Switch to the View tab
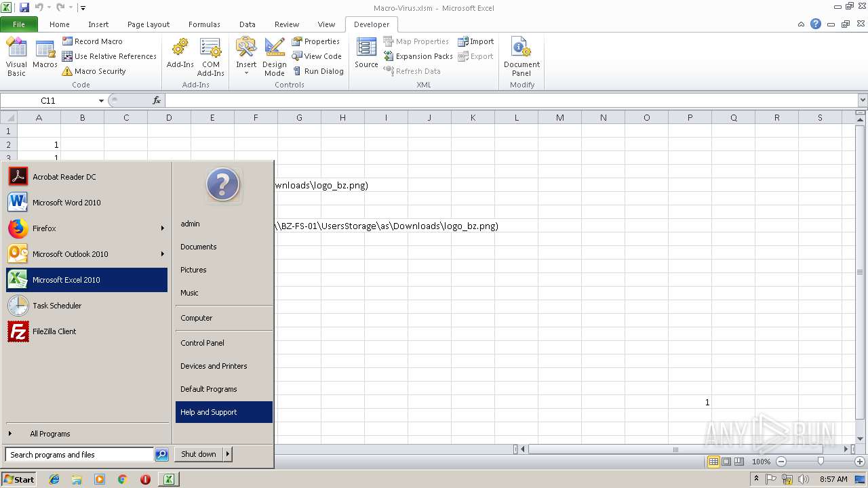The height and width of the screenshot is (488, 868). coord(326,24)
